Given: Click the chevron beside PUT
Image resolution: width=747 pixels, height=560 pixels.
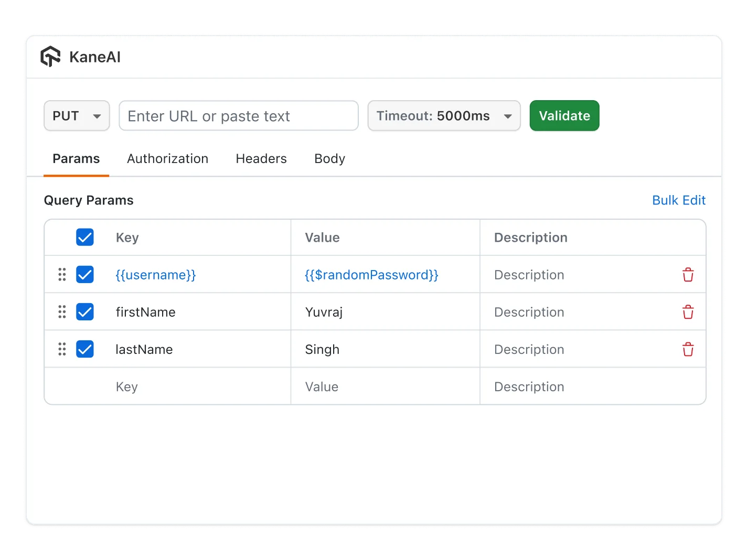Looking at the screenshot, I should [x=98, y=115].
